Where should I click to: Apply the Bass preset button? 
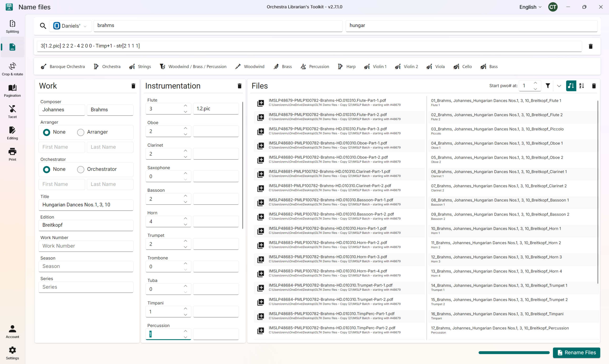click(x=489, y=66)
